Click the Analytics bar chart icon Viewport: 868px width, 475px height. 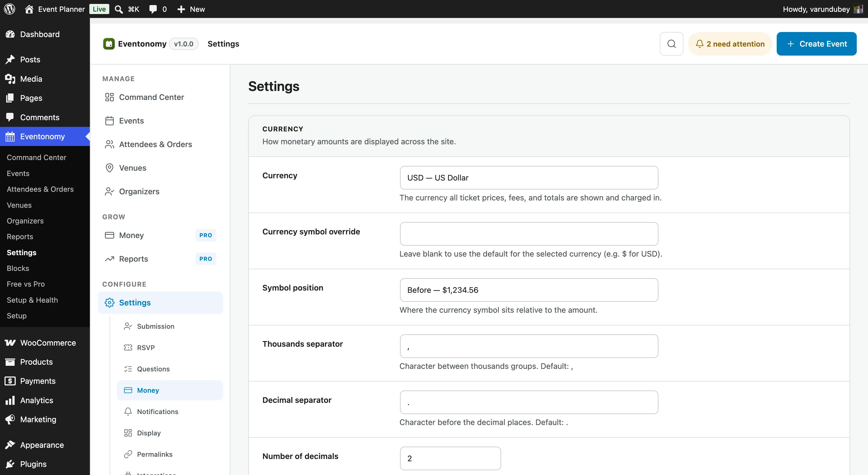pyautogui.click(x=10, y=400)
